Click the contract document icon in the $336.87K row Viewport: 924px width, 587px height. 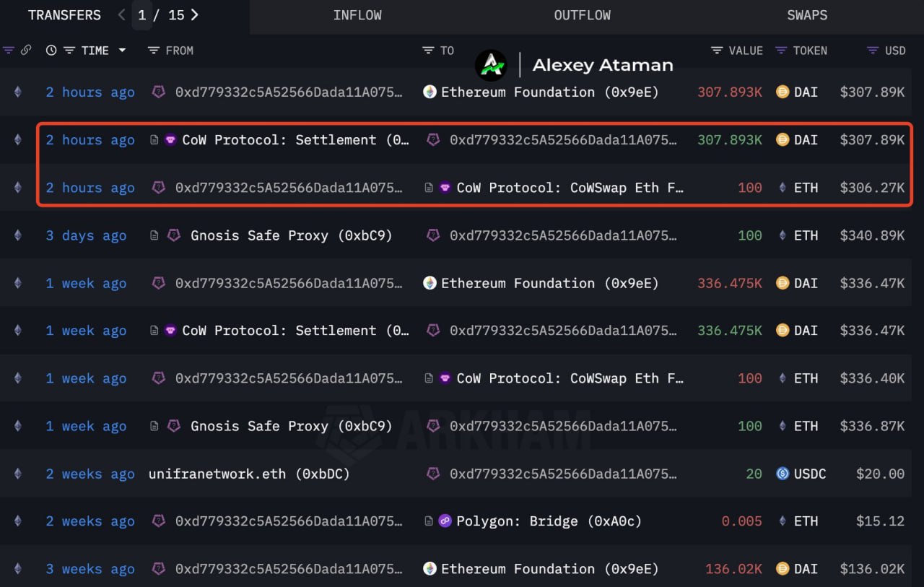click(x=154, y=426)
